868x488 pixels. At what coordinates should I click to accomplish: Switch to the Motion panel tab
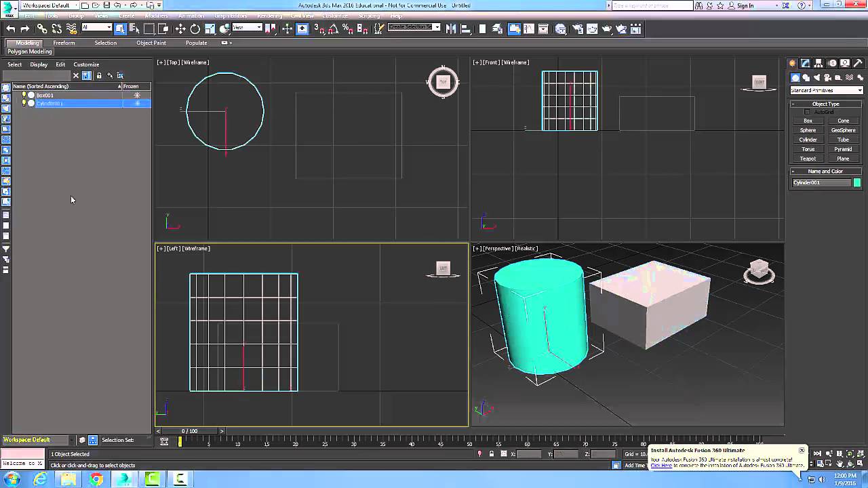[x=832, y=63]
